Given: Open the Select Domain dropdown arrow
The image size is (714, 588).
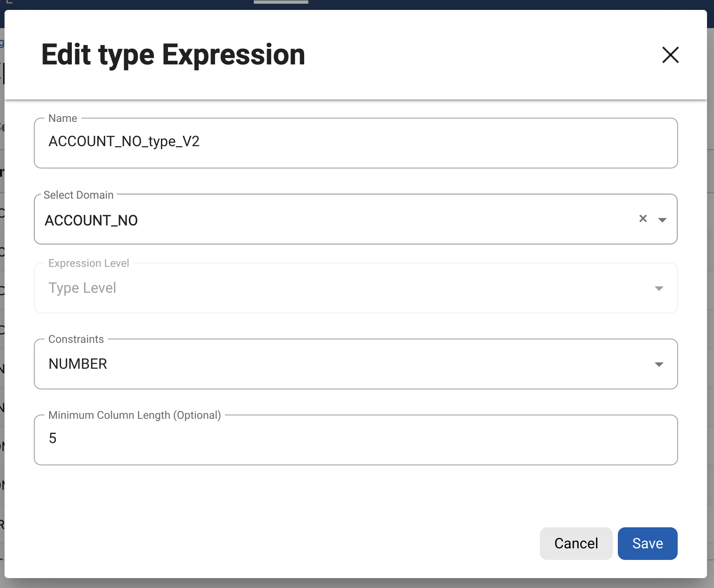Looking at the screenshot, I should tap(662, 220).
